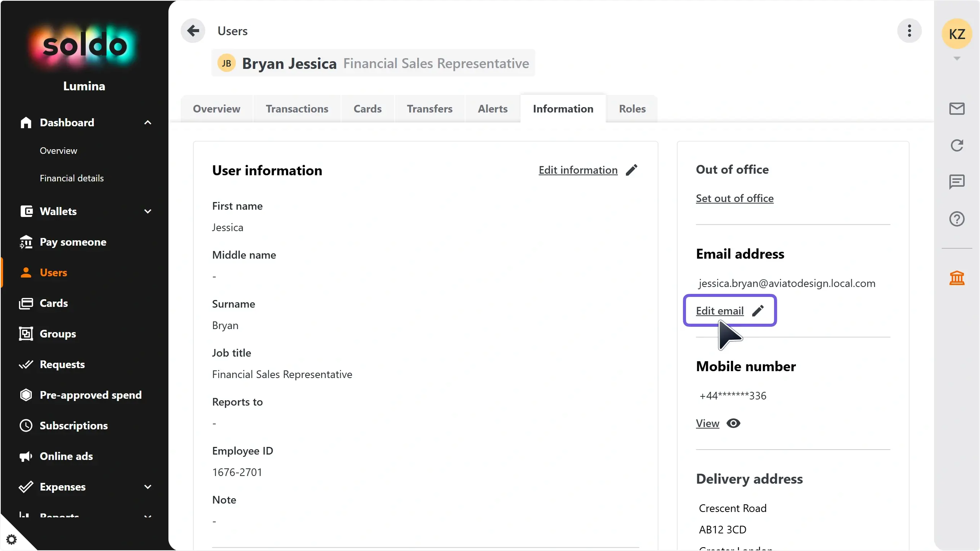
Task: Open Pre-approved spend in sidebar
Action: [90, 395]
